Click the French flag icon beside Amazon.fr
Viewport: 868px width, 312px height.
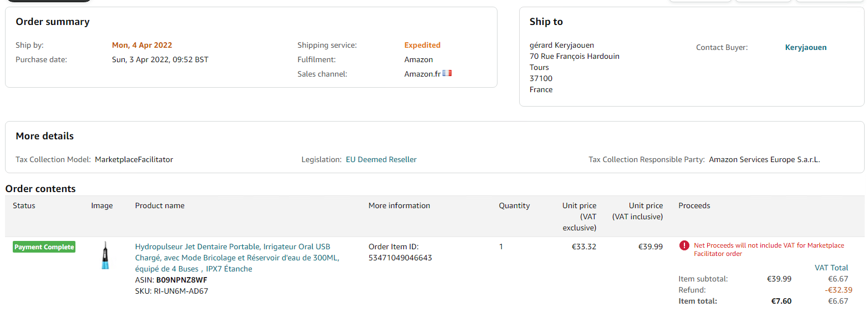447,73
